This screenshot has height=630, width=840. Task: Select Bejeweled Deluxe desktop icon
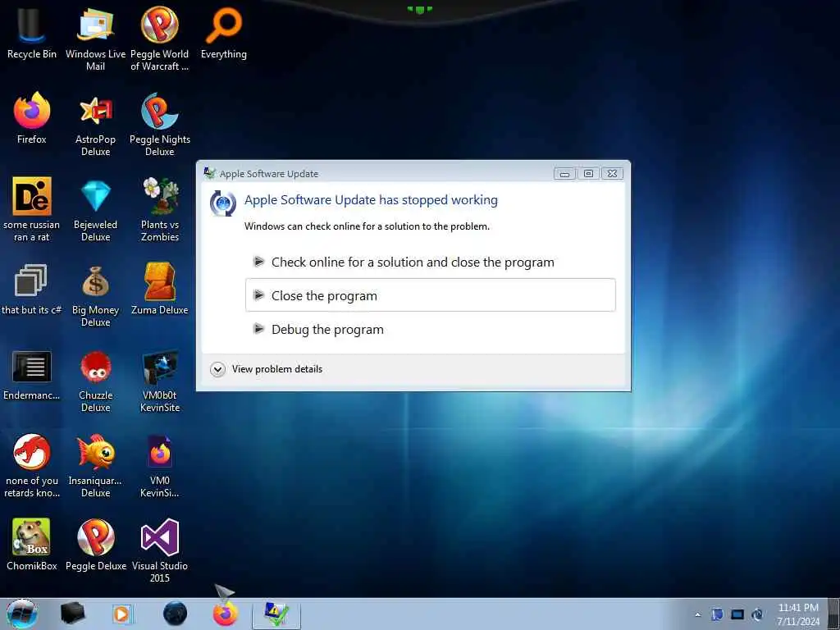(x=95, y=209)
